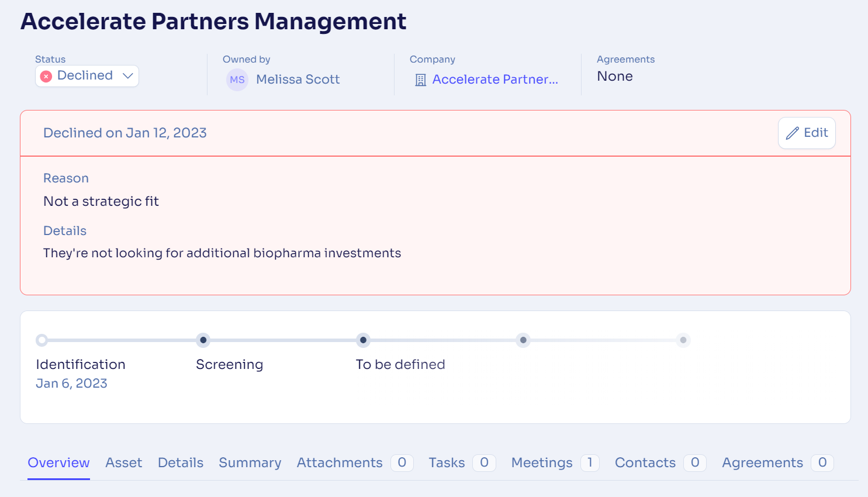Open the Contacts tab
Screen dimensions: 868x497
point(660,463)
